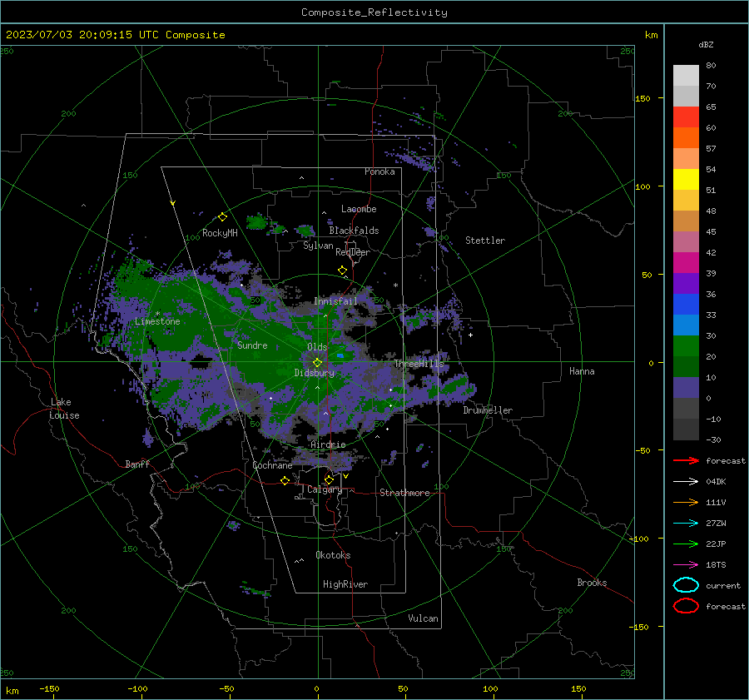
Task: Pick the blue 33-36 dBZ color swatch
Action: point(686,305)
